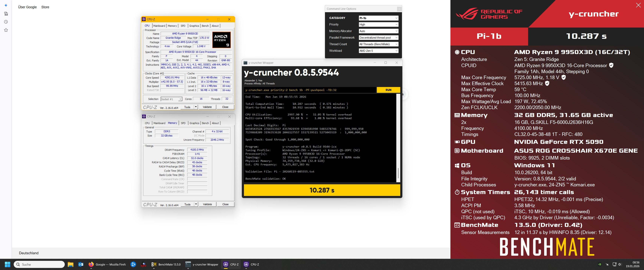Viewport: 644px width, 270px height.
Task: Open the history clock icon in sidebar
Action: click(6, 22)
